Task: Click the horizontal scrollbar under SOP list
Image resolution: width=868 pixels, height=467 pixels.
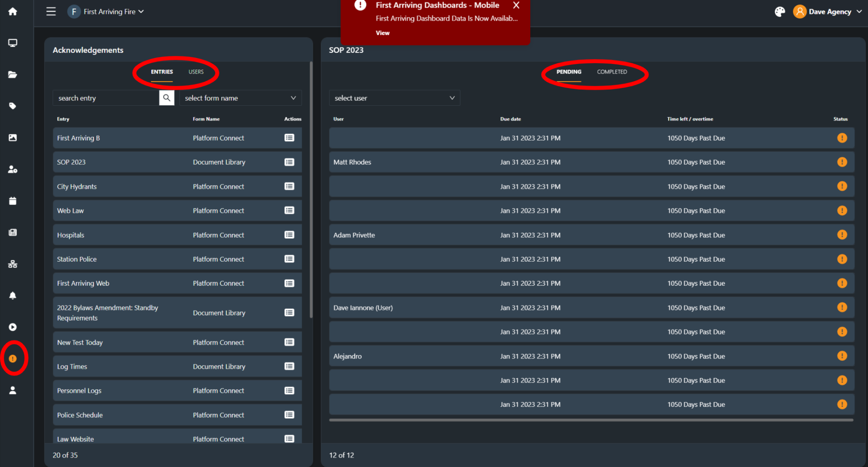Action: [x=591, y=420]
